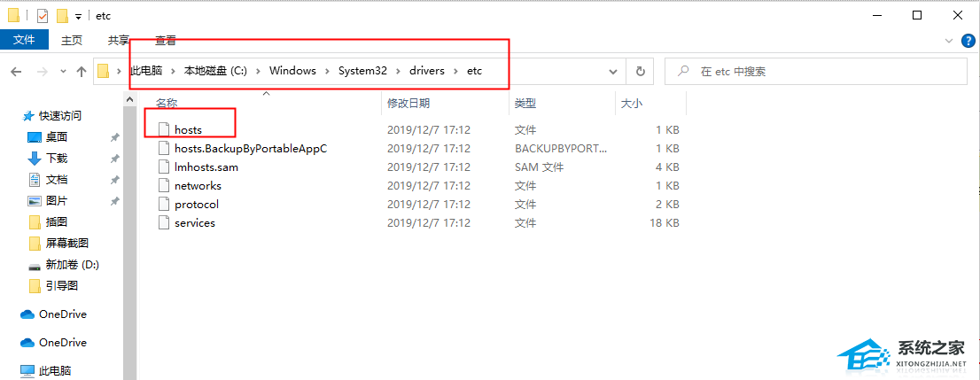This screenshot has height=380, width=980.
Task: Select the networks file icon
Action: pyautogui.click(x=164, y=186)
